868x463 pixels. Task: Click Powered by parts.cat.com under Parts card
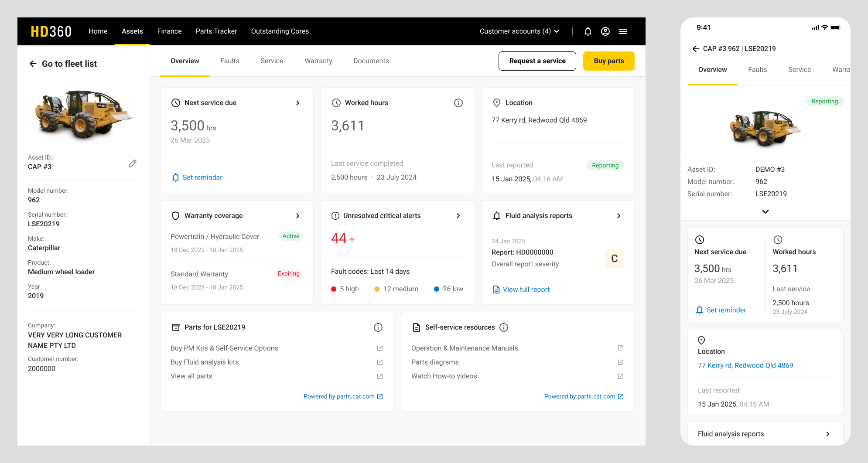(343, 396)
